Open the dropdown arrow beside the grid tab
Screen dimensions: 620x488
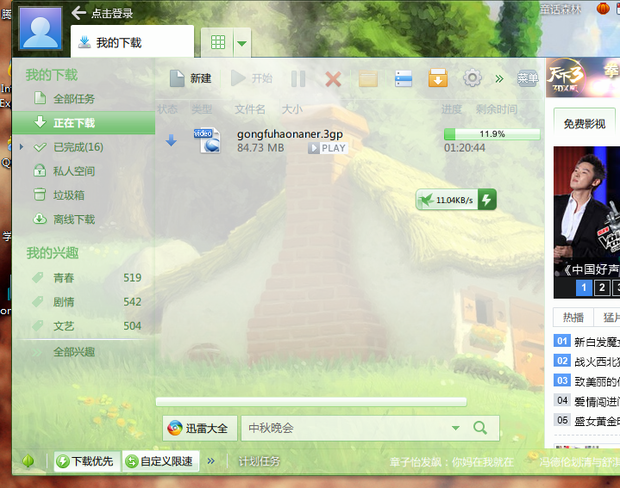coord(243,42)
